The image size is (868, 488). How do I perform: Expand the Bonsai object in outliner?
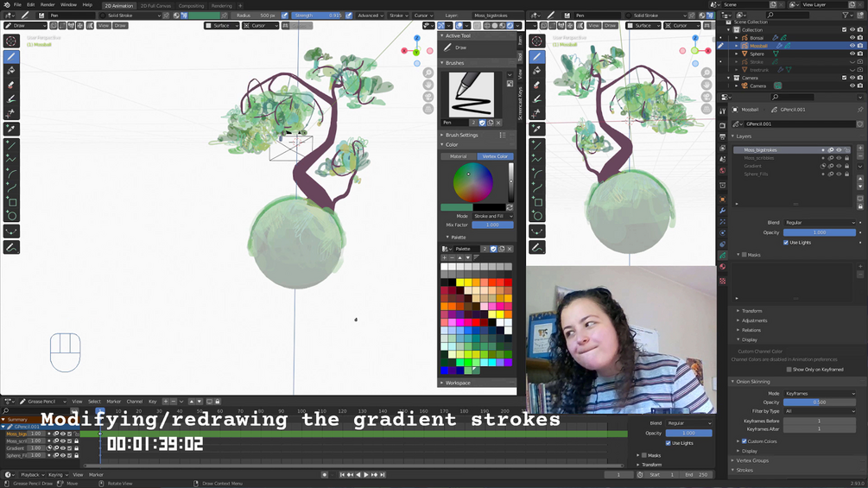pos(737,38)
